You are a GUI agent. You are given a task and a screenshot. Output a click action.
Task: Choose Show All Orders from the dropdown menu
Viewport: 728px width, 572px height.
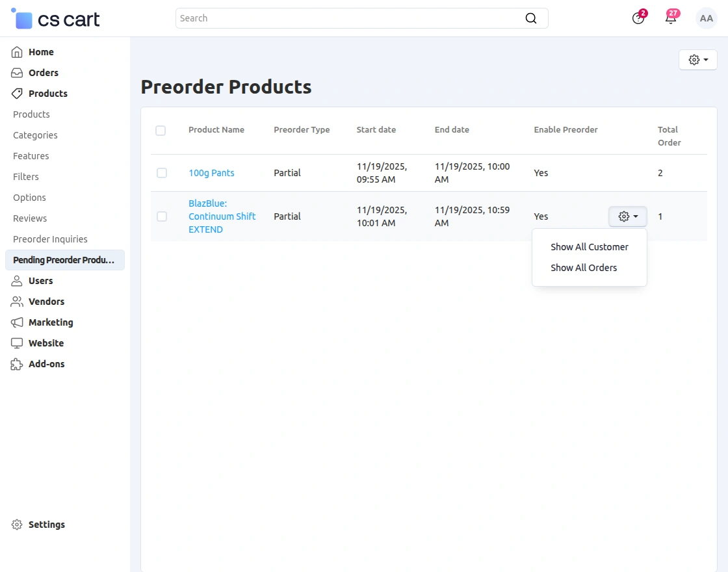(584, 268)
